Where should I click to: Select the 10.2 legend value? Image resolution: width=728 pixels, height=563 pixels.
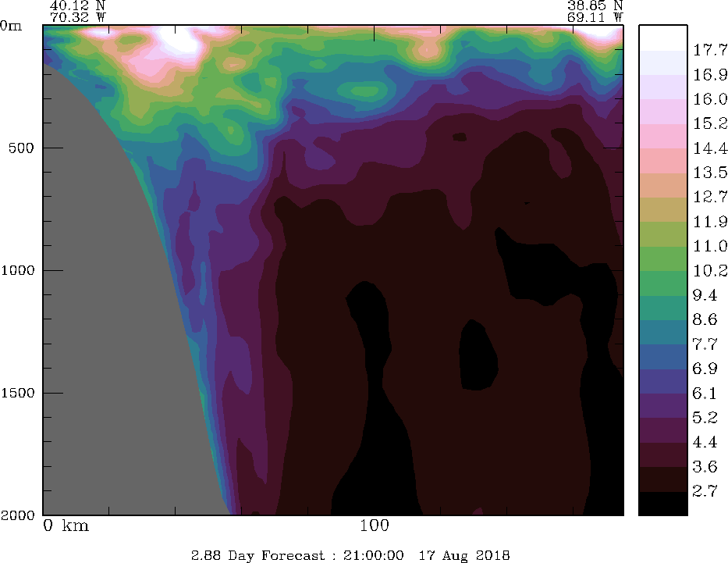[x=710, y=271]
